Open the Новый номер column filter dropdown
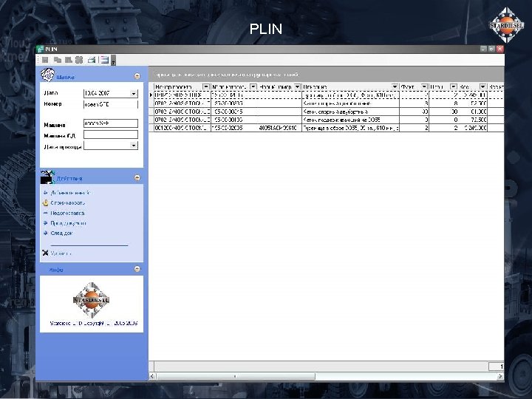Viewport: 532px width, 399px height. click(x=297, y=87)
